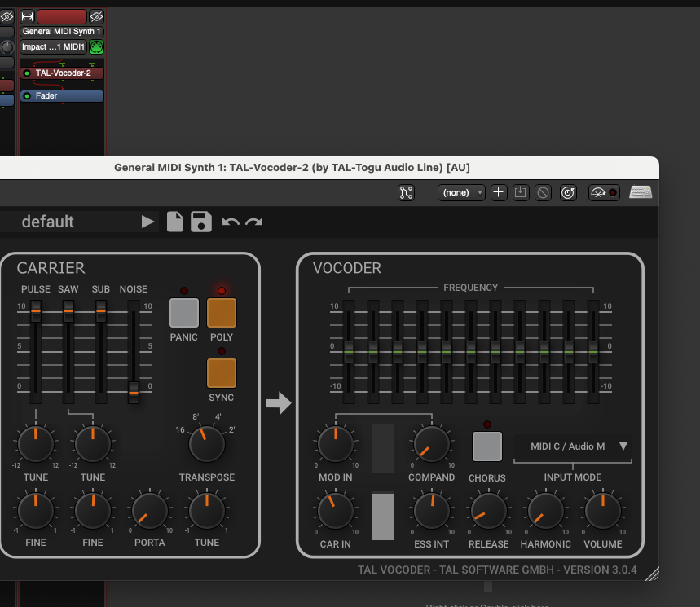Click the General MIDI Synth 1 name button
The height and width of the screenshot is (607, 700).
[x=62, y=32]
